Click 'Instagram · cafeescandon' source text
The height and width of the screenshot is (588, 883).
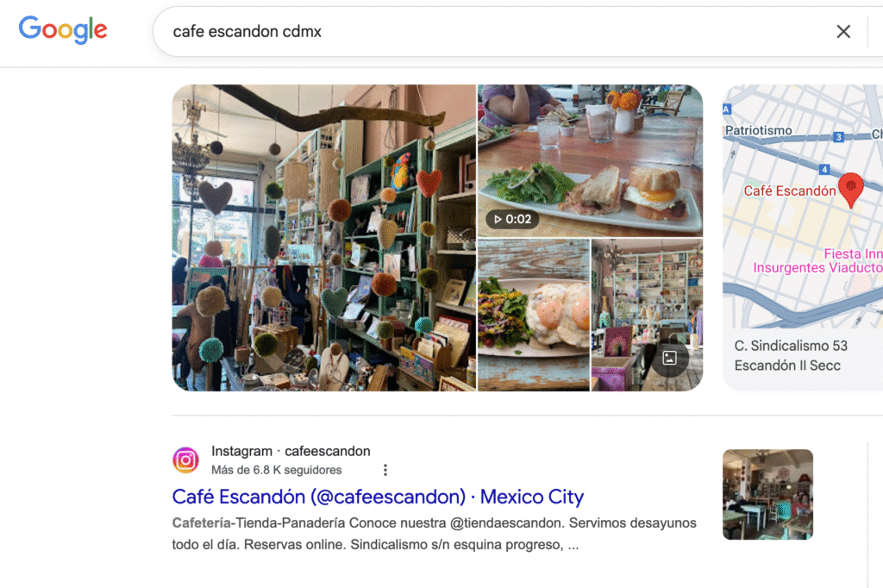coord(291,451)
